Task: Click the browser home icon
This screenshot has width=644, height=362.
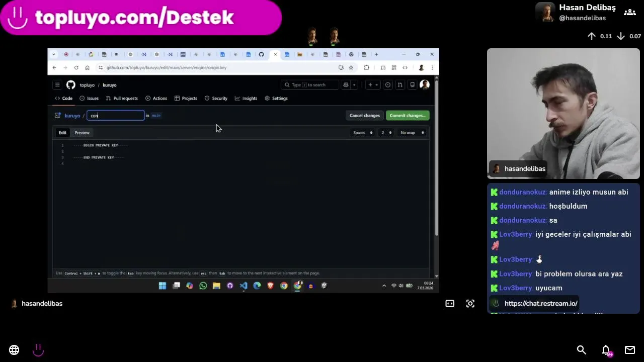Action: pos(87,67)
